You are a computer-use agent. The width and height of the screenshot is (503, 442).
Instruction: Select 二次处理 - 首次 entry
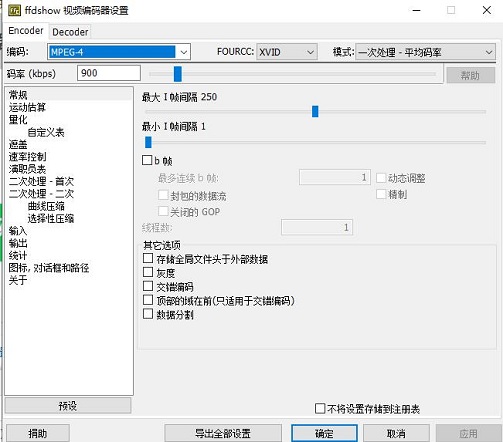[41, 181]
